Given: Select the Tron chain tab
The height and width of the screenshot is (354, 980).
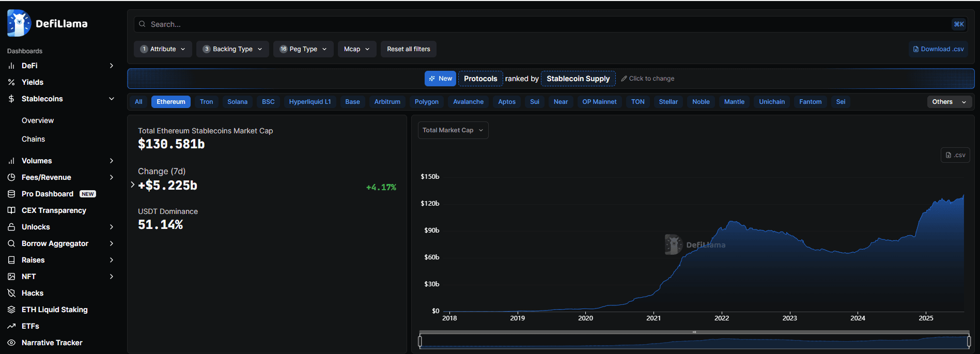Looking at the screenshot, I should tap(207, 102).
